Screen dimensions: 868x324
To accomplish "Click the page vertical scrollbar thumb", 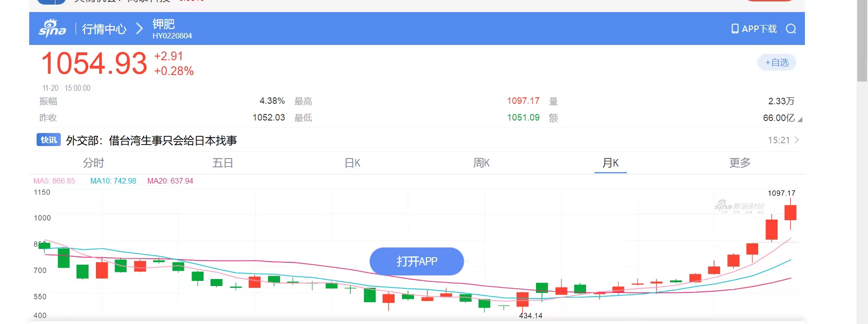I will point(862,41).
